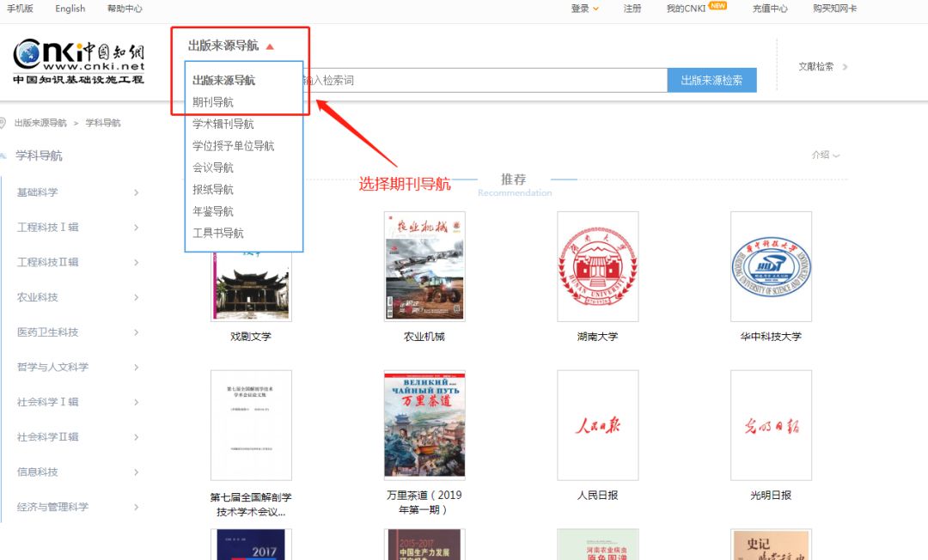The height and width of the screenshot is (560, 928).
Task: Open 帮助中心 link
Action: [125, 9]
